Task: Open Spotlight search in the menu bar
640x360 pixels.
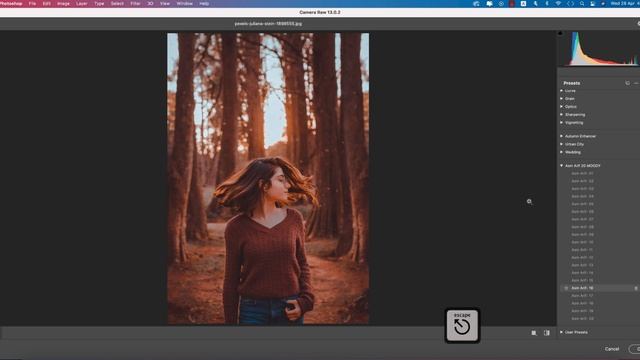Action: 582,4
